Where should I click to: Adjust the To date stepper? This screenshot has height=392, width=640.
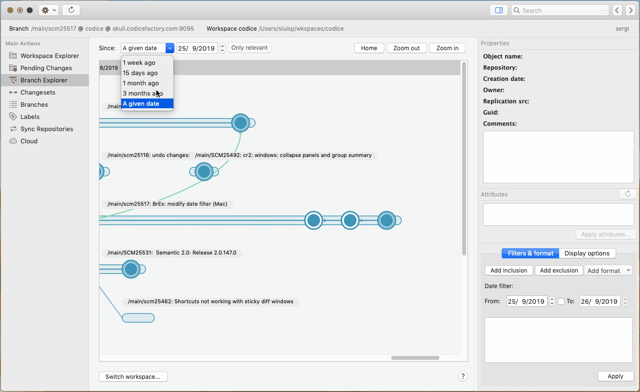pyautogui.click(x=625, y=301)
